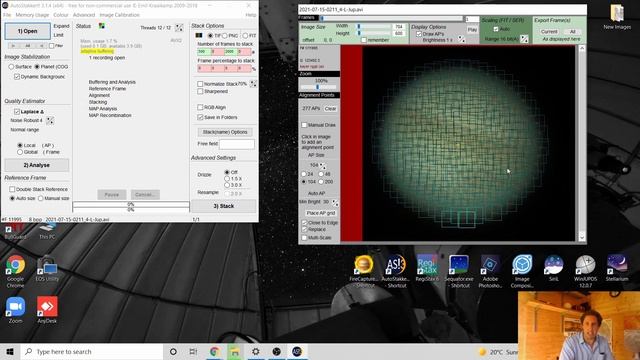The image size is (640, 360).
Task: Select the Planet (COG) radio button
Action: [x=37, y=67]
